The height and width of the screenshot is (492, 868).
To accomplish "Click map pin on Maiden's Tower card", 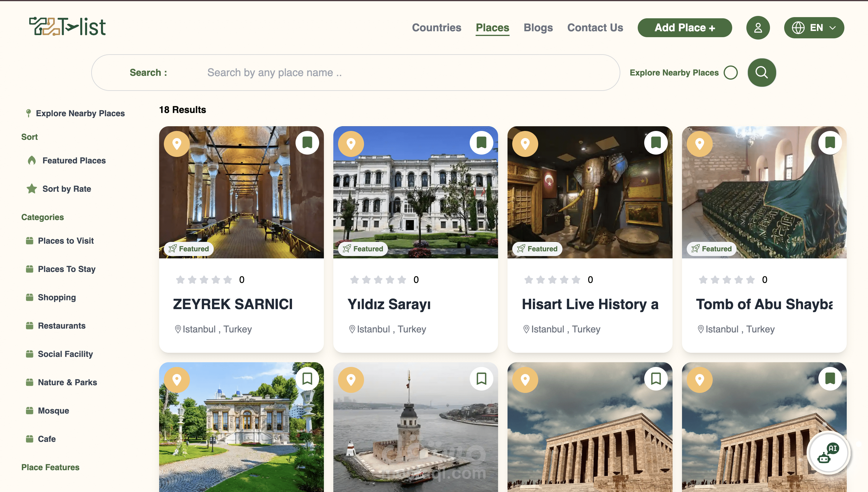I will [351, 380].
